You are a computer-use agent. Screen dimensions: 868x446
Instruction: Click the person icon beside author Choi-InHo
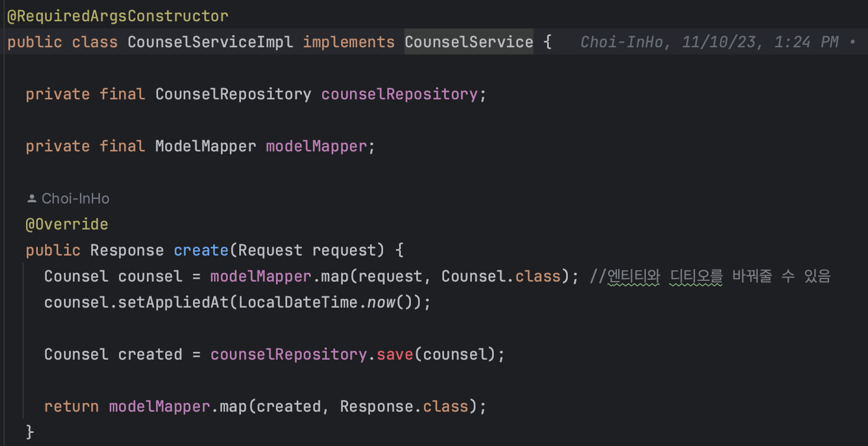(x=32, y=199)
